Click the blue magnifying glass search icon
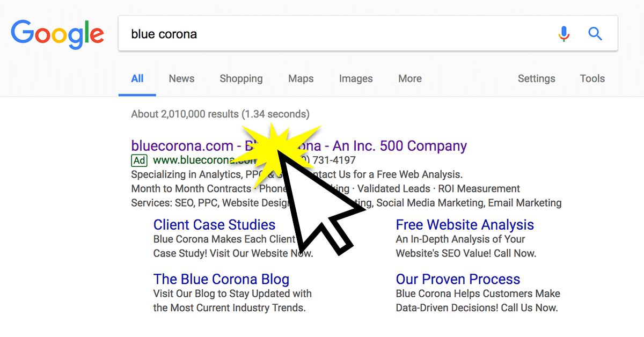This screenshot has height=337, width=644. 595,34
